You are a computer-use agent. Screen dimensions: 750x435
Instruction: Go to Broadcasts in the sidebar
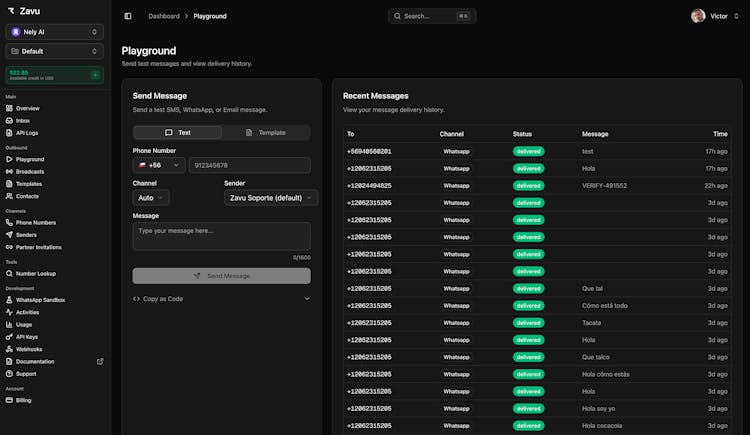pyautogui.click(x=30, y=171)
